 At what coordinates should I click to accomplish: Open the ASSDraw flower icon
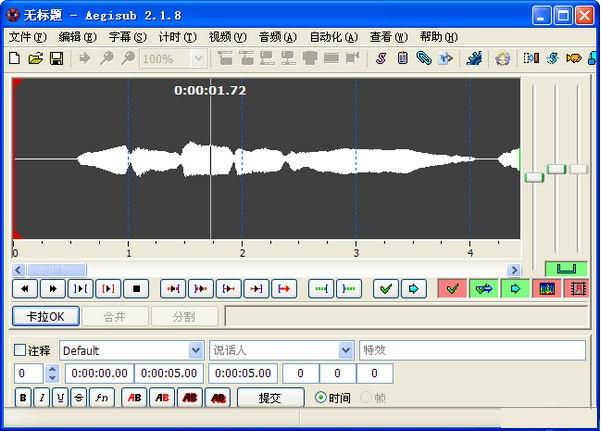502,59
